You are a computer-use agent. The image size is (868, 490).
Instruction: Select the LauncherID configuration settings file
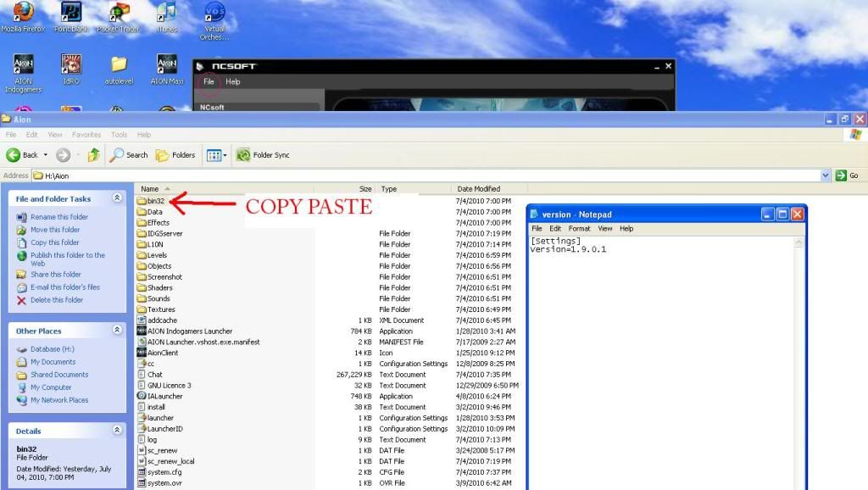click(x=160, y=429)
